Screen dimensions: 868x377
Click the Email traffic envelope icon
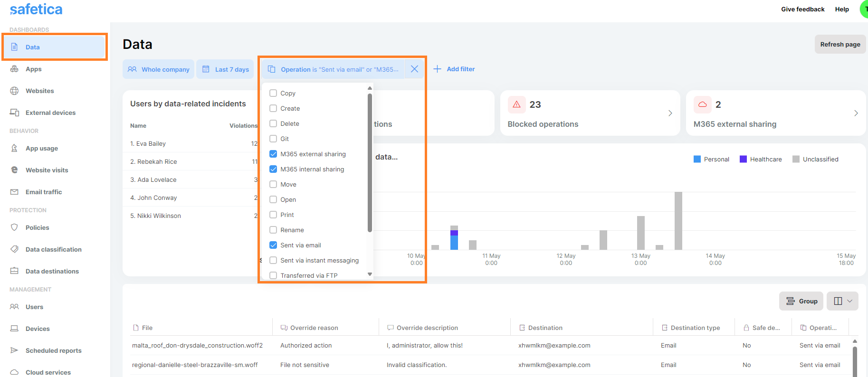(14, 192)
